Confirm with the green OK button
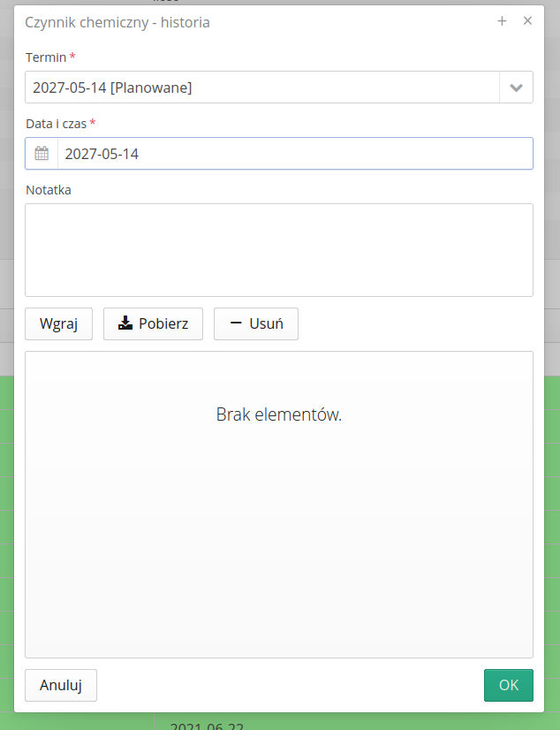This screenshot has height=730, width=560. [x=509, y=685]
